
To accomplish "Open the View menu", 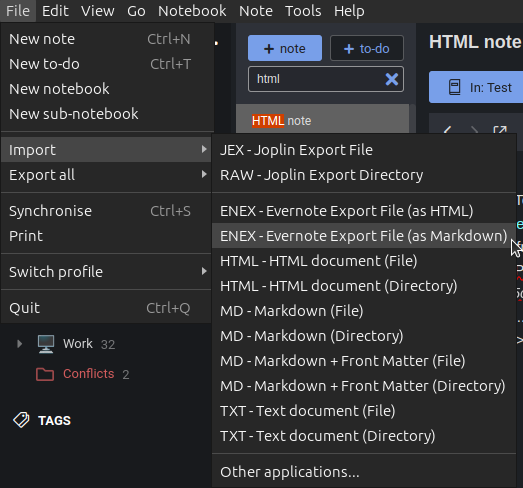I will pos(98,11).
